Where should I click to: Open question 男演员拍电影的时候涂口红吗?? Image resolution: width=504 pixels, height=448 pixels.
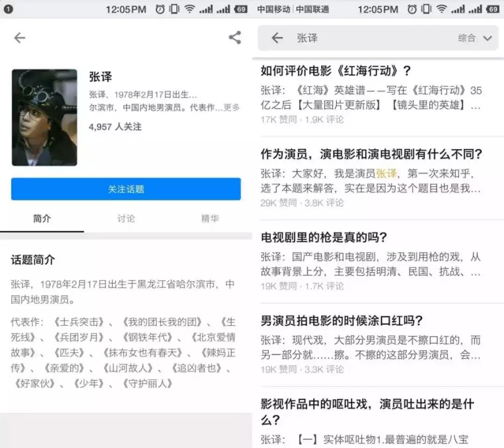click(342, 321)
